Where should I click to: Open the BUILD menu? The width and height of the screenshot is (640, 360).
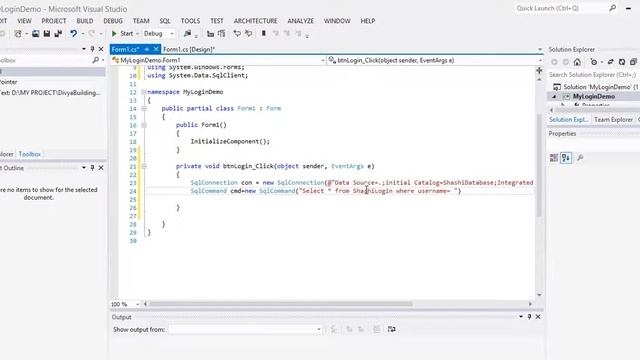(85, 21)
